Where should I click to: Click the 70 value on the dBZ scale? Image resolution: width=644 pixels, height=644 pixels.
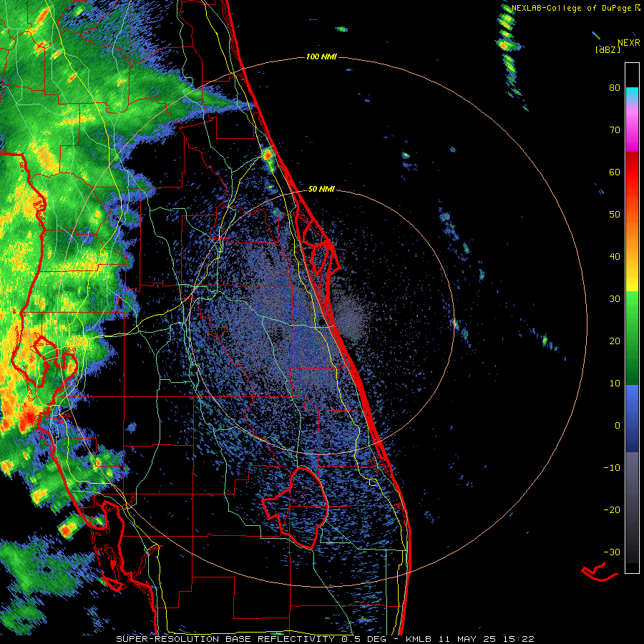[615, 130]
